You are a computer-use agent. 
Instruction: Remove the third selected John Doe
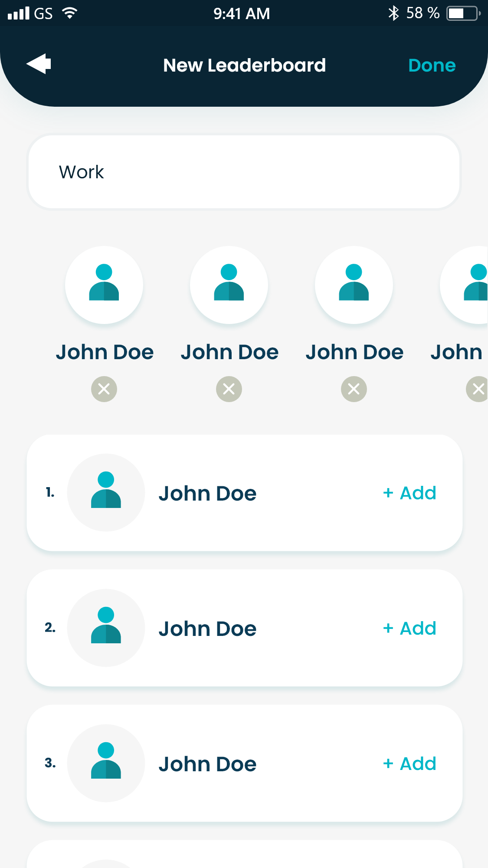click(x=354, y=389)
